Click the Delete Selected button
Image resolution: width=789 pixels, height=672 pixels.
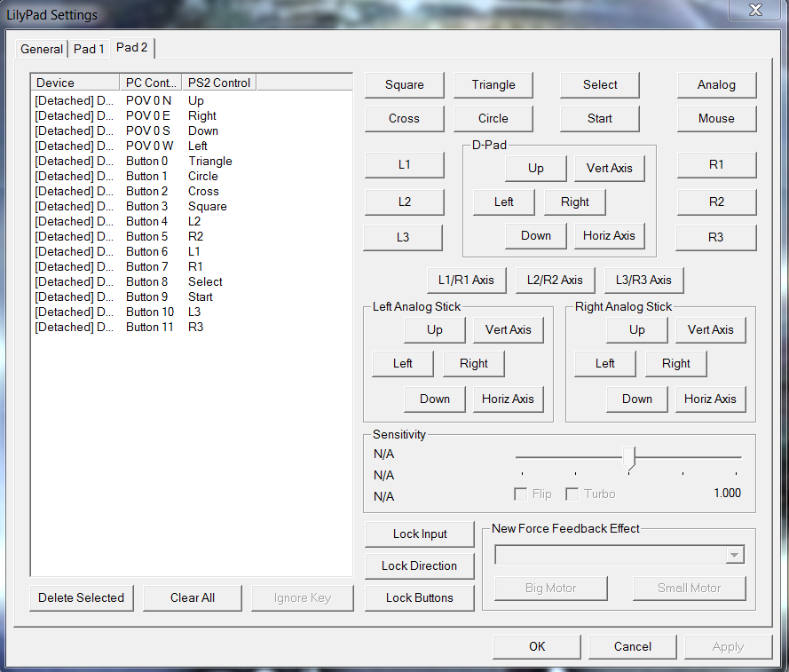(x=82, y=597)
